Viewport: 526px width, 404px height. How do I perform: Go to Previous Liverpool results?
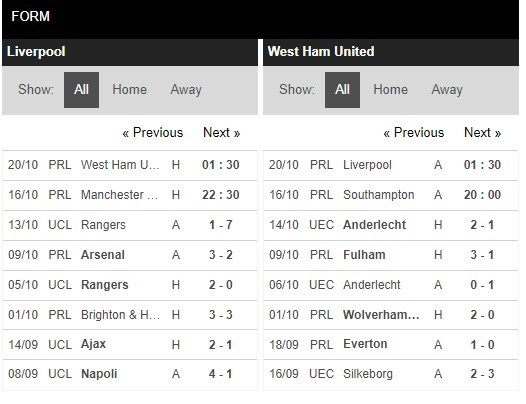[153, 133]
